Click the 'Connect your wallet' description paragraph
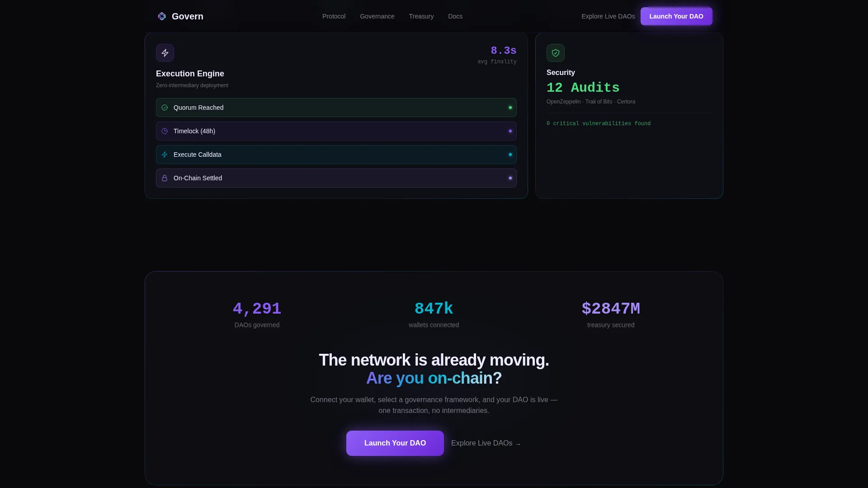The height and width of the screenshot is (488, 868). (434, 405)
